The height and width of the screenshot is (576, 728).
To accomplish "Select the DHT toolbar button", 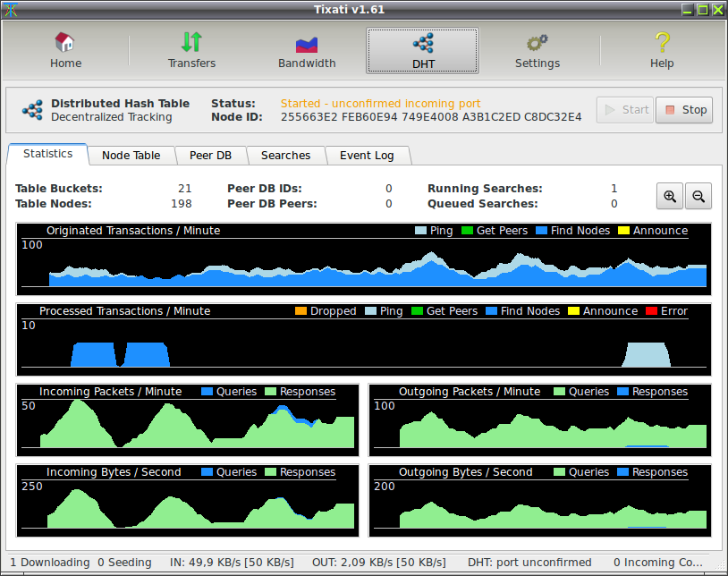I will coord(422,51).
